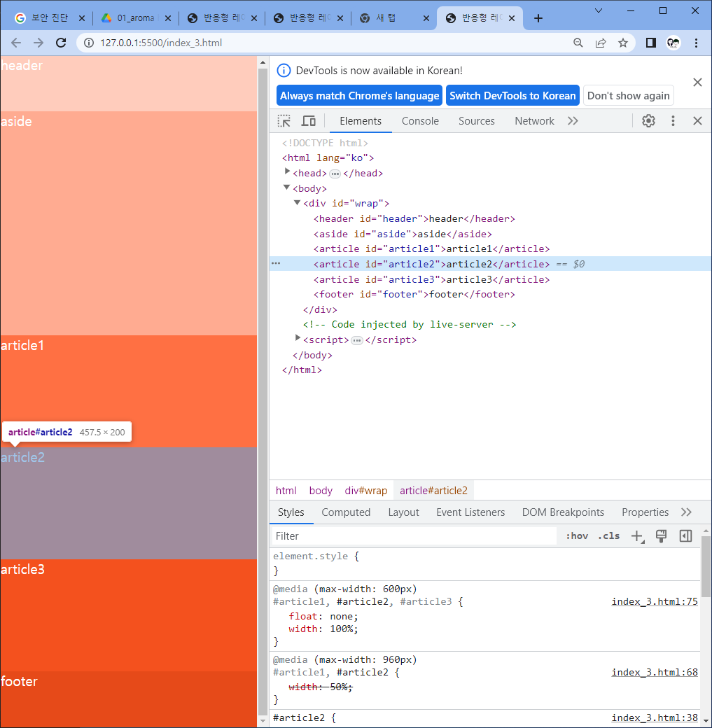
Task: Switch to the Elements tab
Action: tap(361, 121)
